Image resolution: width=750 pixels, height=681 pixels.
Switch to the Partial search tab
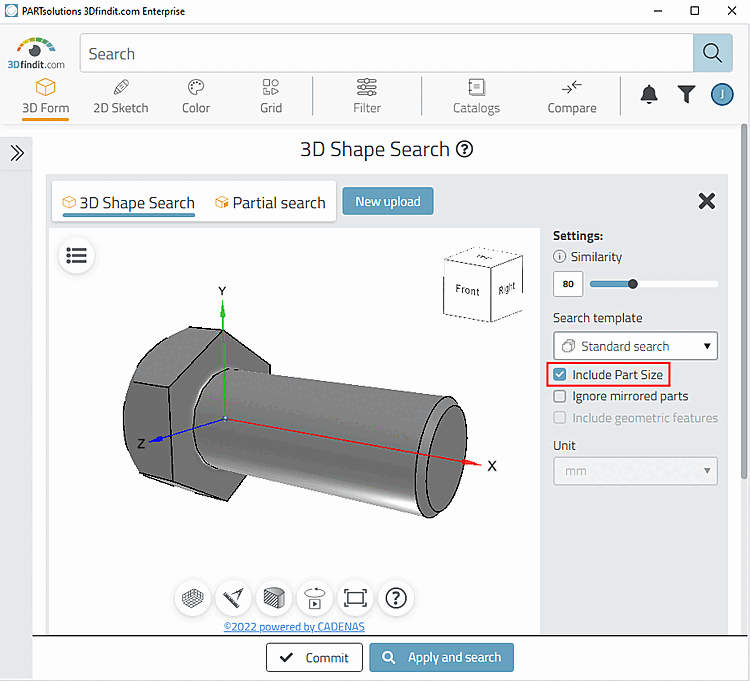click(x=270, y=203)
